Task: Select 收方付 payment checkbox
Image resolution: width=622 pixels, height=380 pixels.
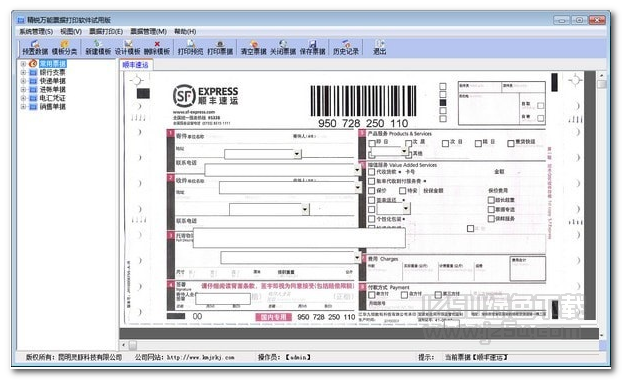Action: tap(404, 295)
